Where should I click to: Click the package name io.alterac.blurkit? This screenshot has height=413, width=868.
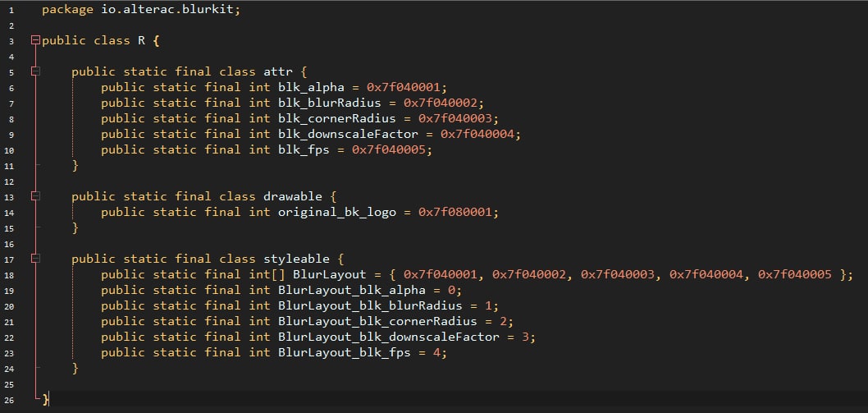[x=168, y=10]
